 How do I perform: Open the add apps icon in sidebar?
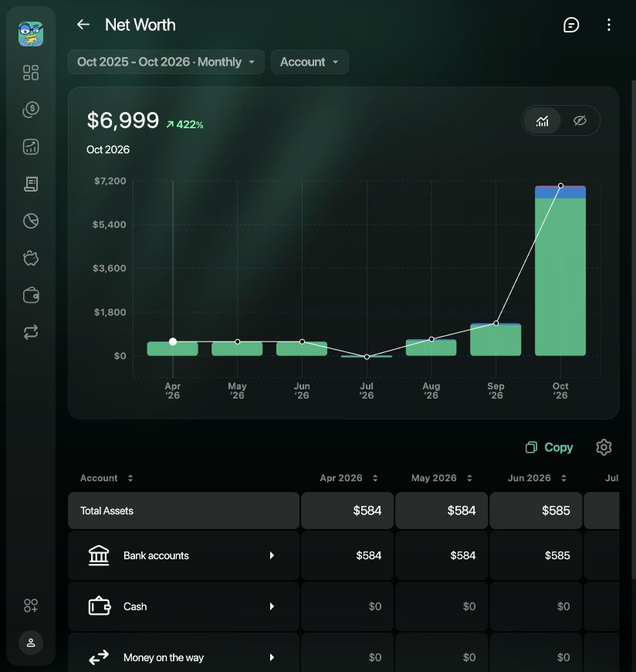(31, 606)
